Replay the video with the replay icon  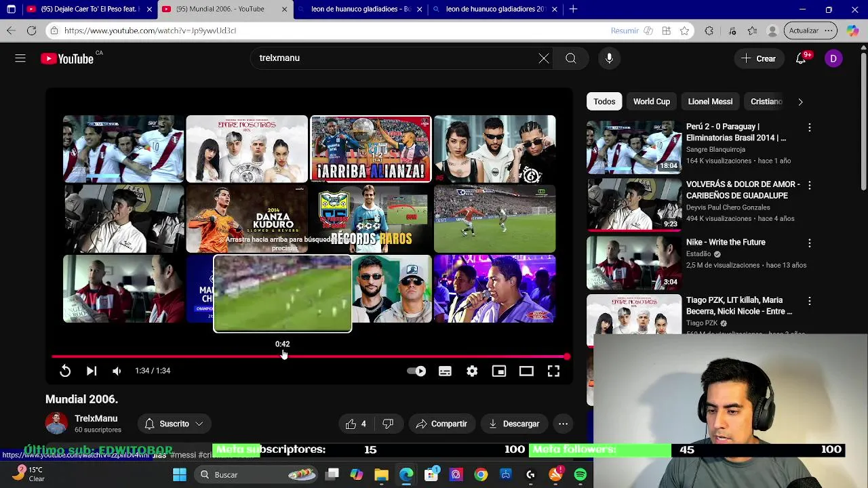(65, 371)
